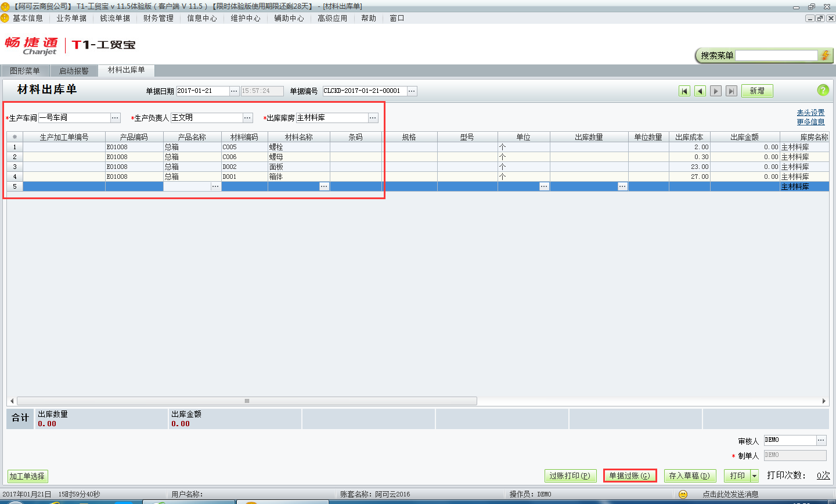The height and width of the screenshot is (504, 836).
Task: Click the 单据过账 button
Action: point(629,476)
